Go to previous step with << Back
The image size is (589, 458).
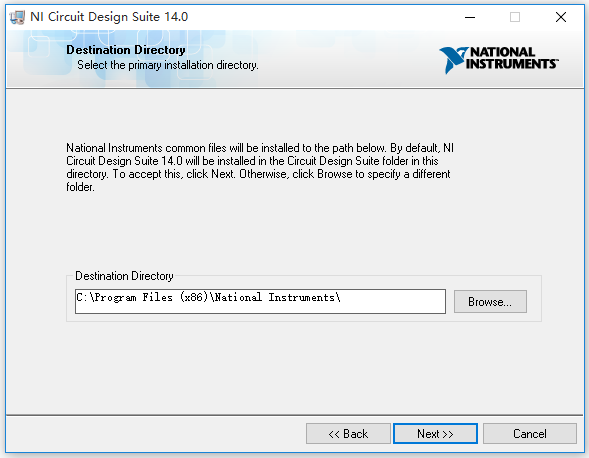[348, 434]
